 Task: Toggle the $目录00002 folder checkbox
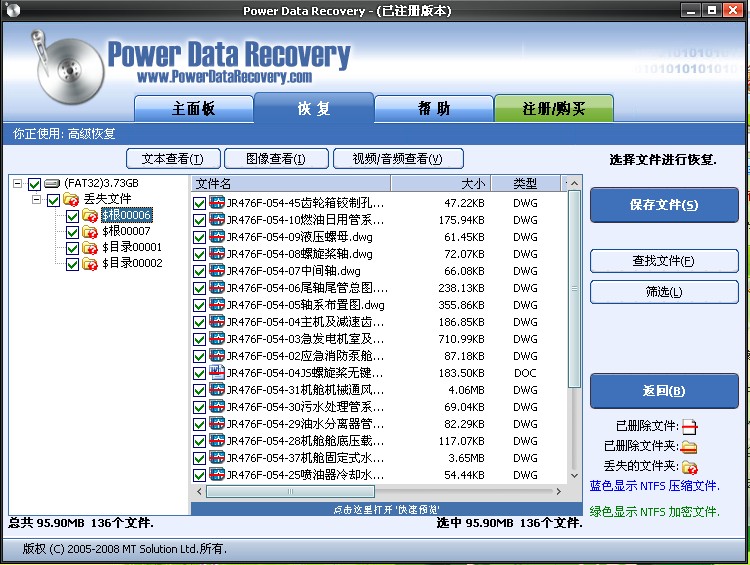point(72,264)
